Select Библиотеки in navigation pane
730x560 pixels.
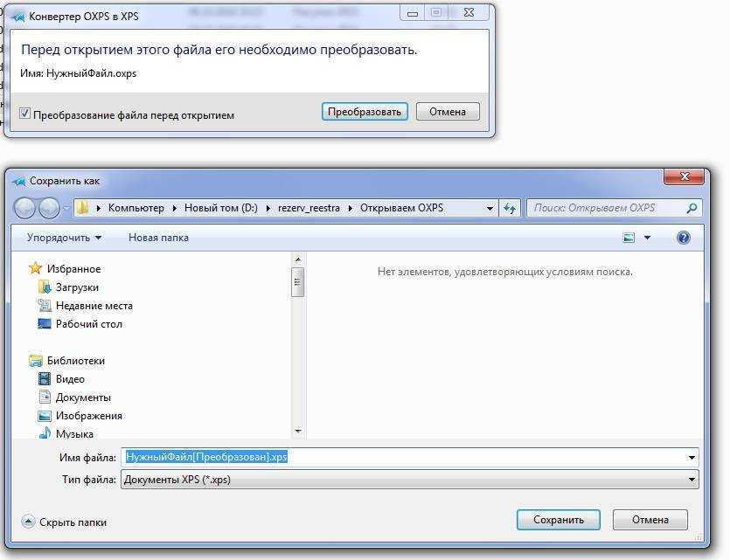(x=76, y=361)
